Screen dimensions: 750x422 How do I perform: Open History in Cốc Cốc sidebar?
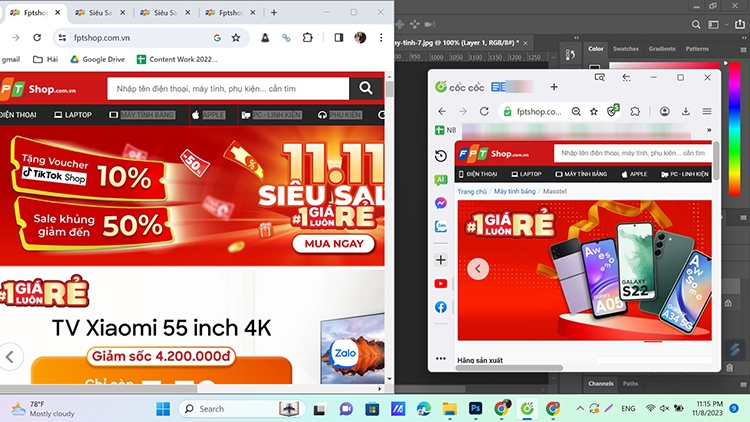pos(441,156)
